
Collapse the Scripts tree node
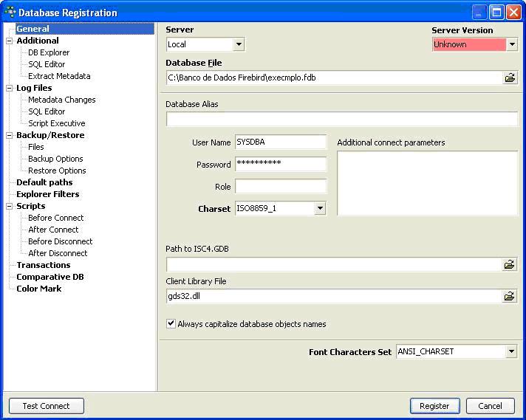point(9,207)
